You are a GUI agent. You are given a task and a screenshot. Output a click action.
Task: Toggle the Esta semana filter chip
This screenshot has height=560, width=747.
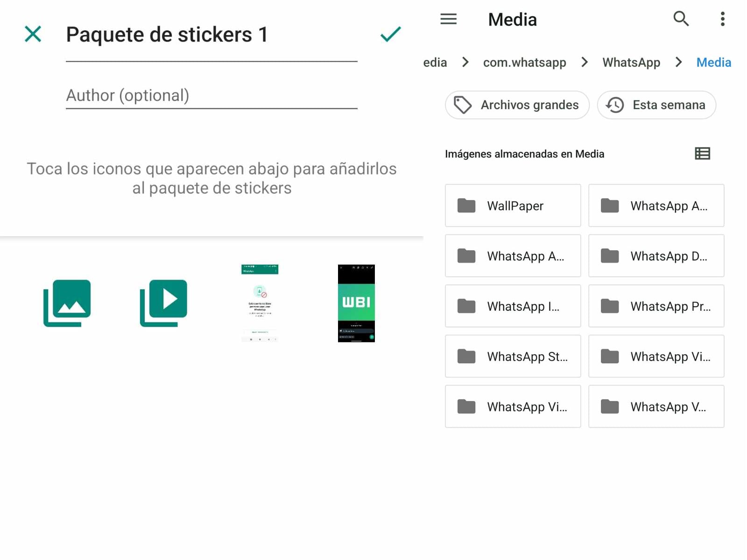coord(656,105)
